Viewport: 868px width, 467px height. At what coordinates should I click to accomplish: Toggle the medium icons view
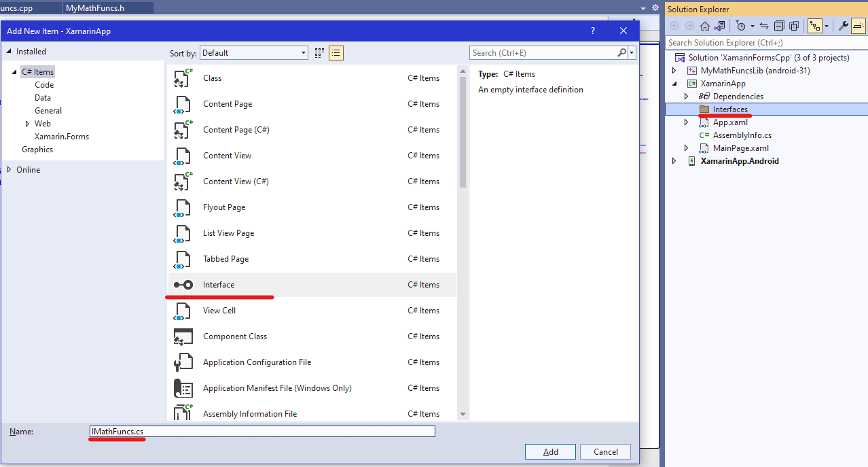[319, 52]
